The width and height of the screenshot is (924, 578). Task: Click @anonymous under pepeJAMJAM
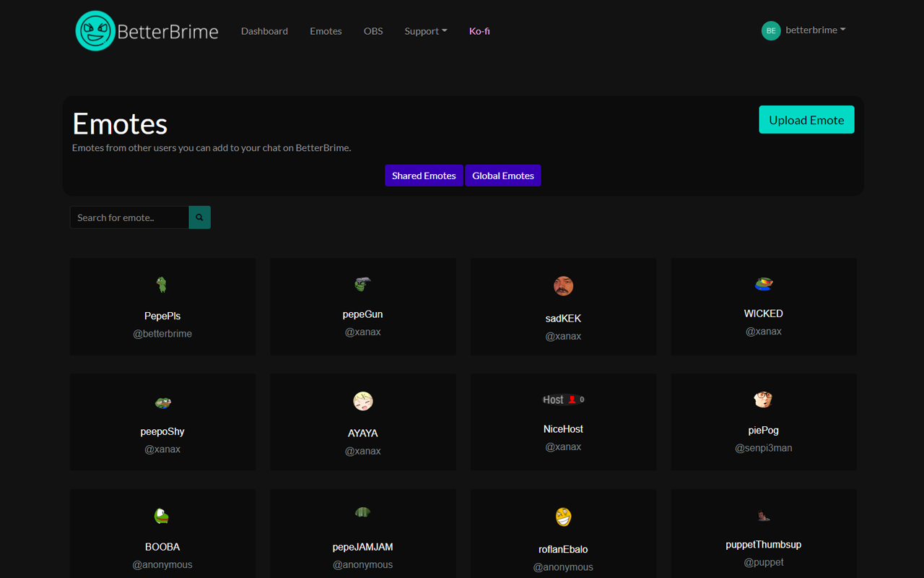pos(362,564)
